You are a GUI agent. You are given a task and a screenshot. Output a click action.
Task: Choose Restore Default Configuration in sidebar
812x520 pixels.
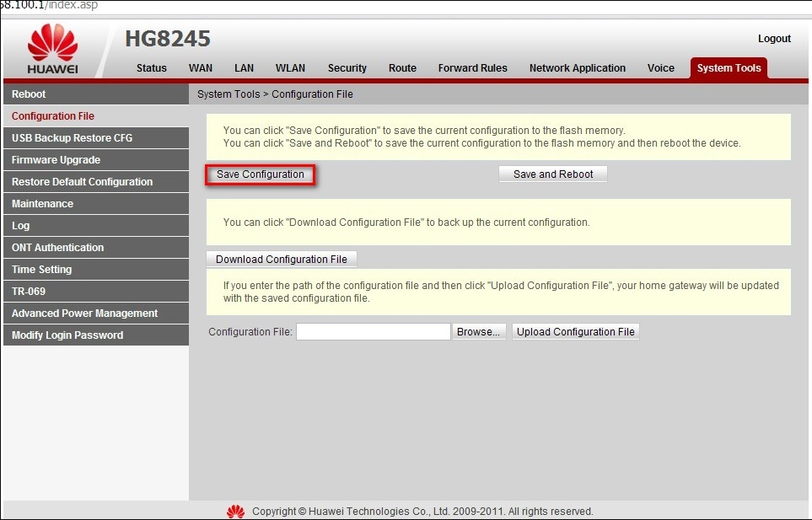coord(82,182)
